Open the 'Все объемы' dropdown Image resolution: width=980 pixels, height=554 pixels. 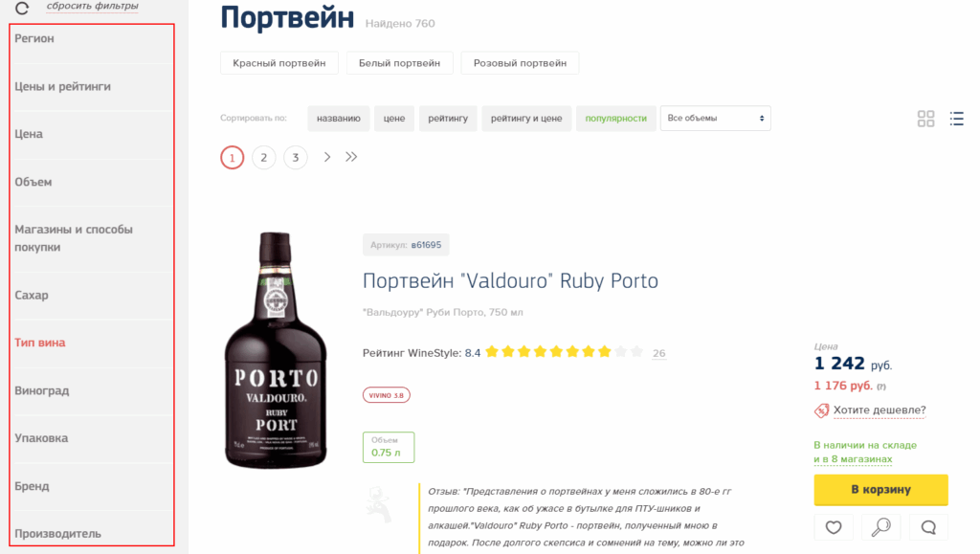(x=715, y=118)
